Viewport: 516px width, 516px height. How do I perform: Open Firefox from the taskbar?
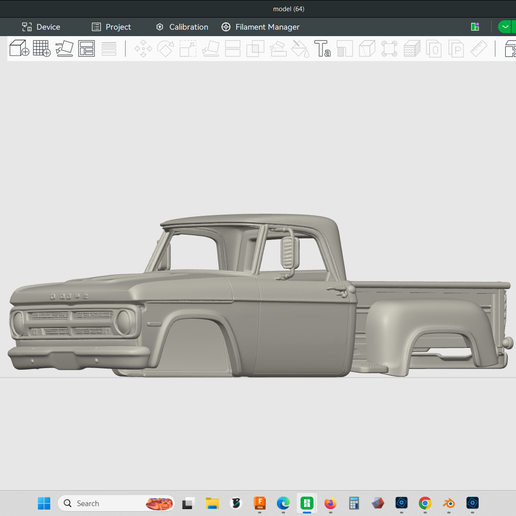(x=330, y=503)
